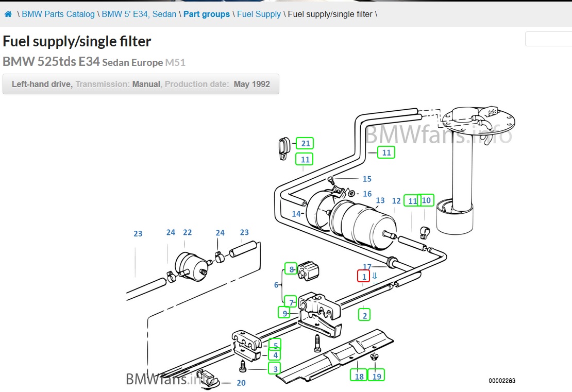Select part number 21 label in diagram
This screenshot has width=572, height=392.
click(x=306, y=144)
